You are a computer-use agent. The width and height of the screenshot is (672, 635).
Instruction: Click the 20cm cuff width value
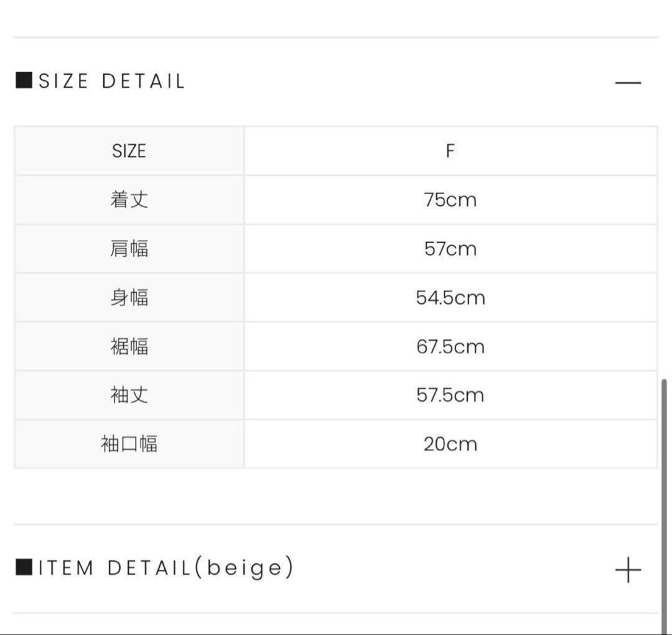click(450, 444)
